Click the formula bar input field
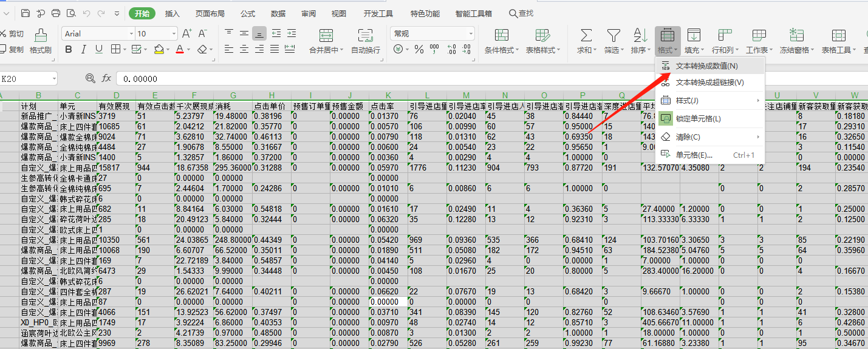 click(491, 78)
